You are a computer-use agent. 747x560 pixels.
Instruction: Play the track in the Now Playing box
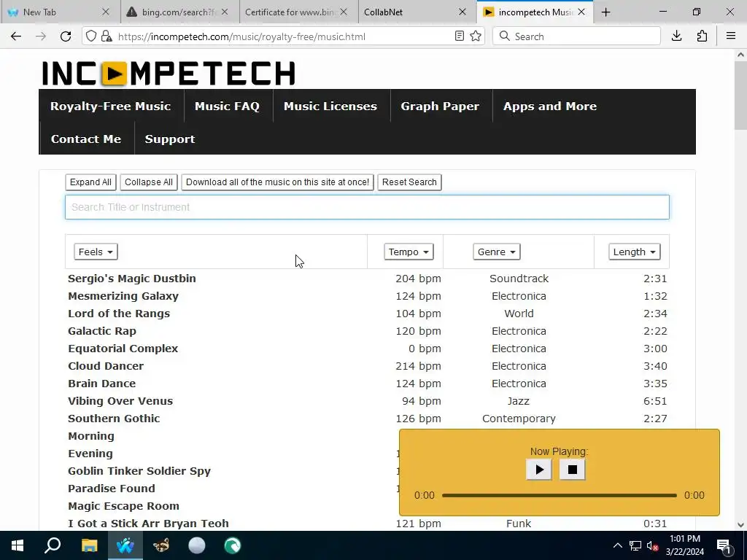coord(539,470)
